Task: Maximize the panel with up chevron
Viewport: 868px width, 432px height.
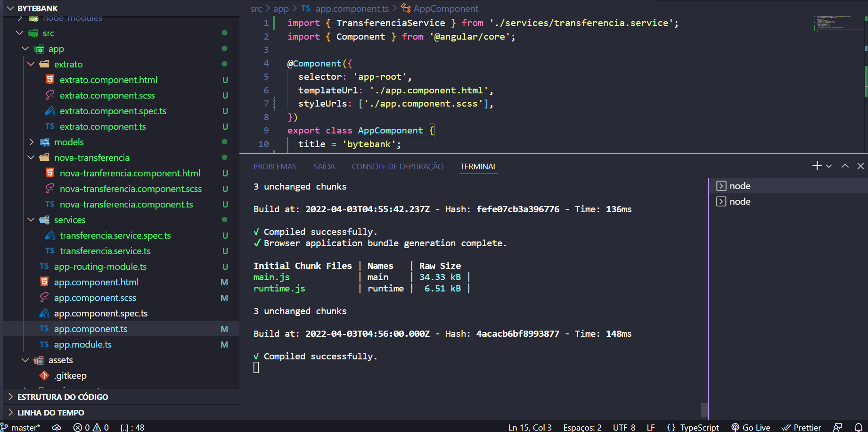Action: click(845, 166)
